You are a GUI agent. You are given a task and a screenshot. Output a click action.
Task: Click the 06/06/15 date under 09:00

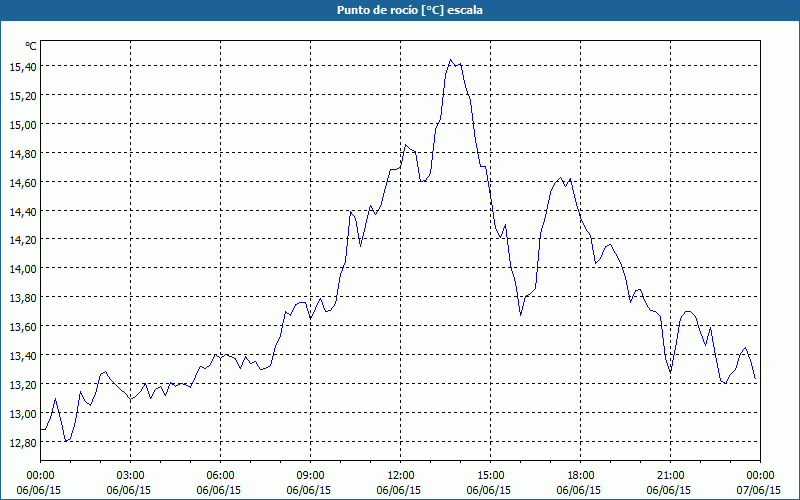309,490
